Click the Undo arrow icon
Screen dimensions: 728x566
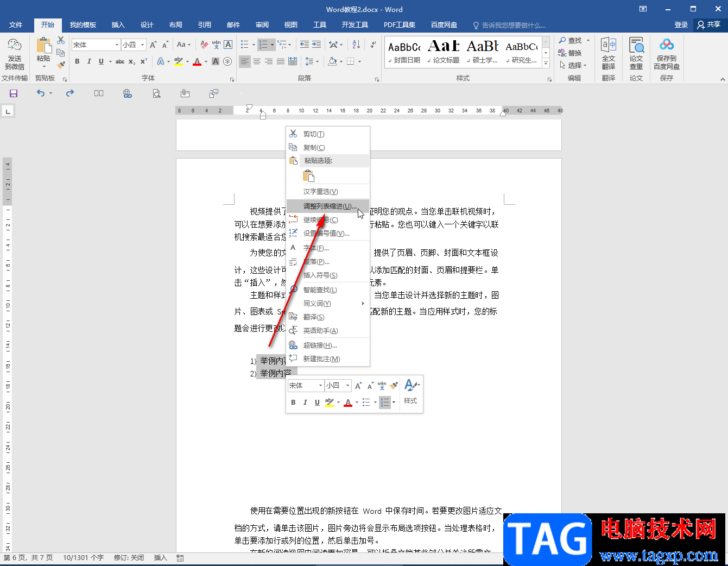point(41,93)
